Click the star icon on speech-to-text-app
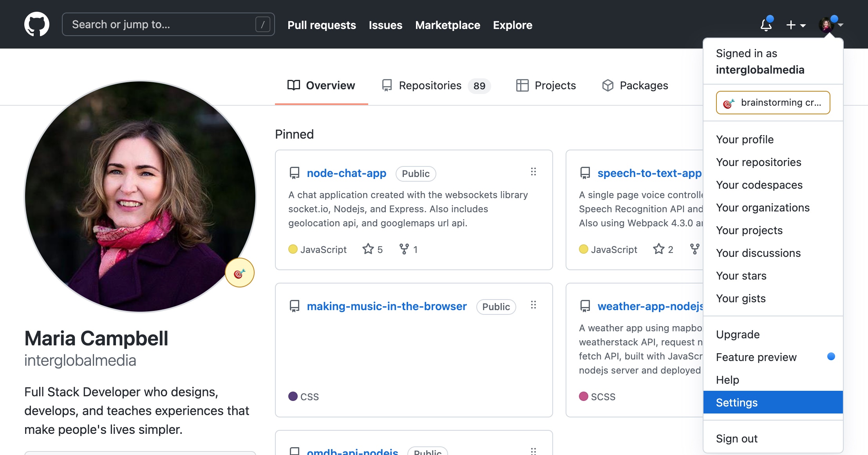868x455 pixels. 658,249
